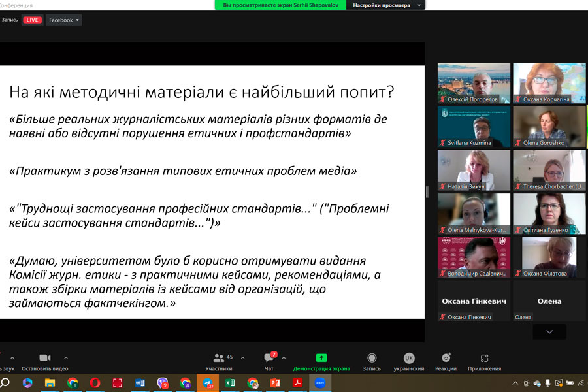
Task: Open Ukrainian language interpretation (UK) icon
Action: (x=409, y=358)
